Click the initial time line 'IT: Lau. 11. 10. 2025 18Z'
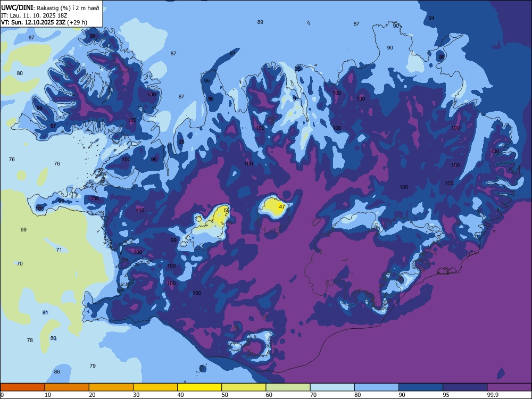The width and height of the screenshot is (532, 399). (x=34, y=15)
